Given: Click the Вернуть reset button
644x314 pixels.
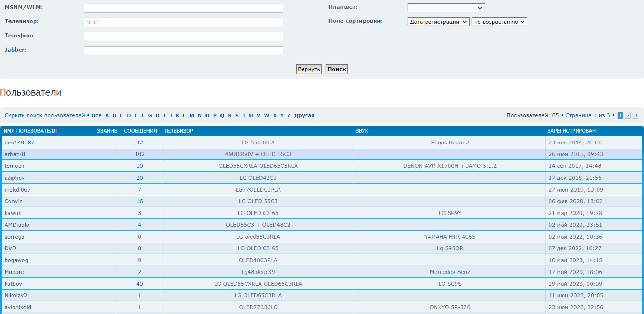Looking at the screenshot, I should pyautogui.click(x=309, y=69).
